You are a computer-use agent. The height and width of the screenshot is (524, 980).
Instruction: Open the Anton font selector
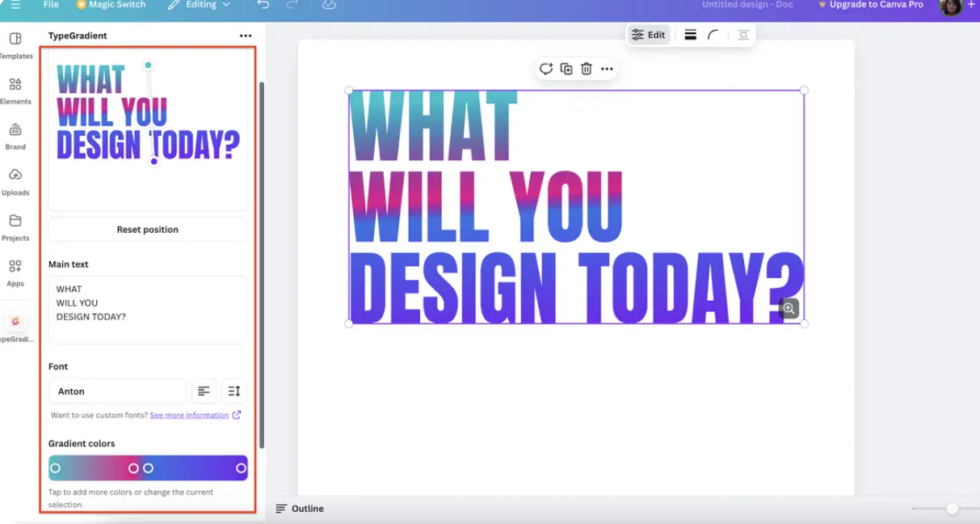point(117,391)
